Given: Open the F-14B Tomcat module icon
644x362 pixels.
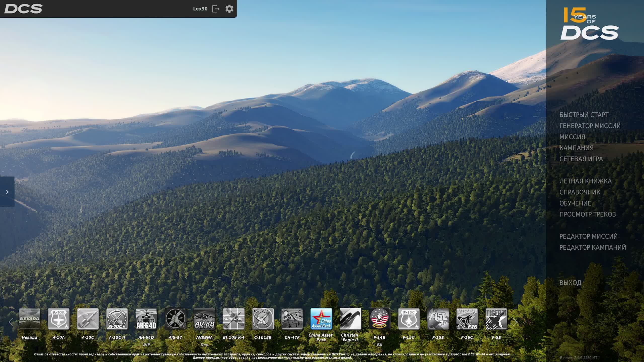Looking at the screenshot, I should [379, 319].
